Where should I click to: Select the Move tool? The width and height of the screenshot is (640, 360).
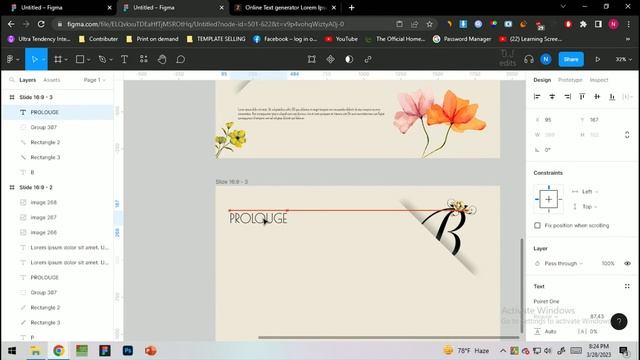coord(34,60)
